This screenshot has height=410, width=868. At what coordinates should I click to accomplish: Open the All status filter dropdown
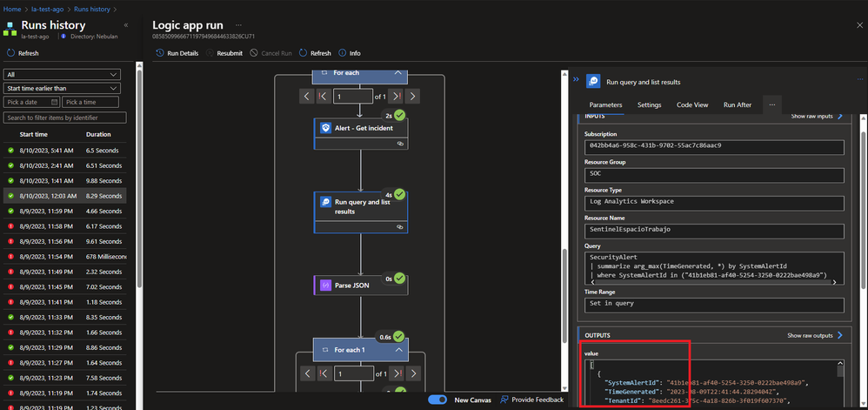click(x=62, y=74)
